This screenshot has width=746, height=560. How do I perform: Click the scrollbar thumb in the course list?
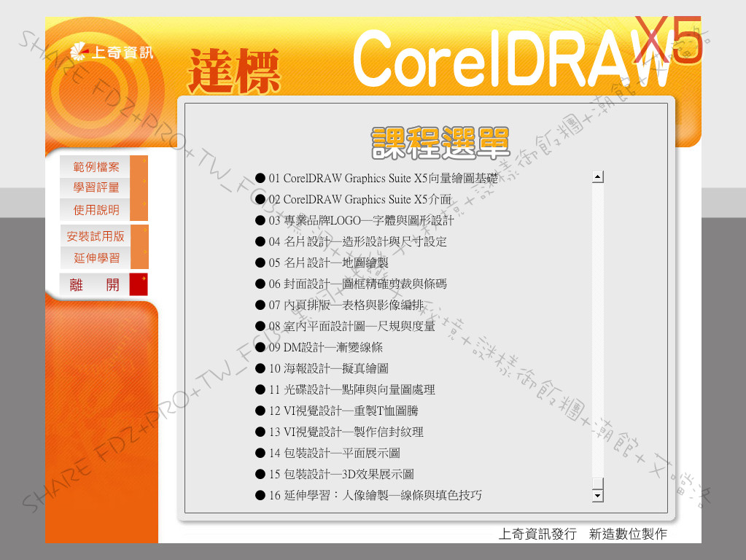(x=598, y=484)
